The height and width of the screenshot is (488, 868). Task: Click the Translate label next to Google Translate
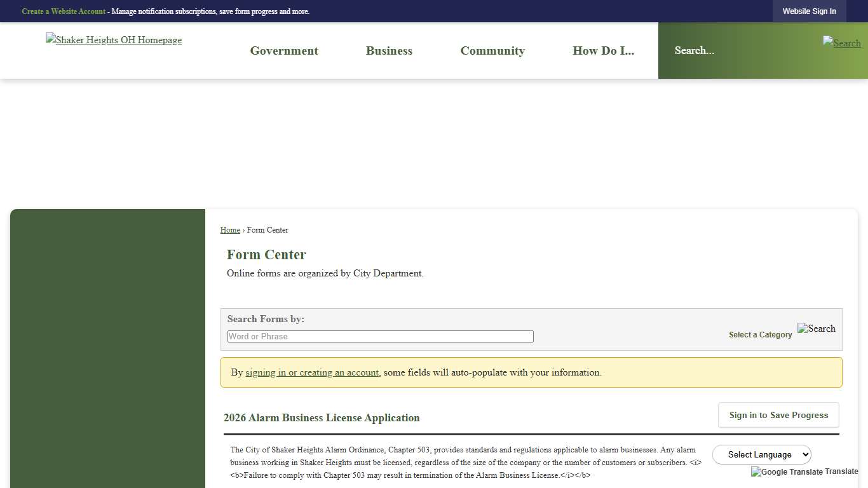(843, 471)
